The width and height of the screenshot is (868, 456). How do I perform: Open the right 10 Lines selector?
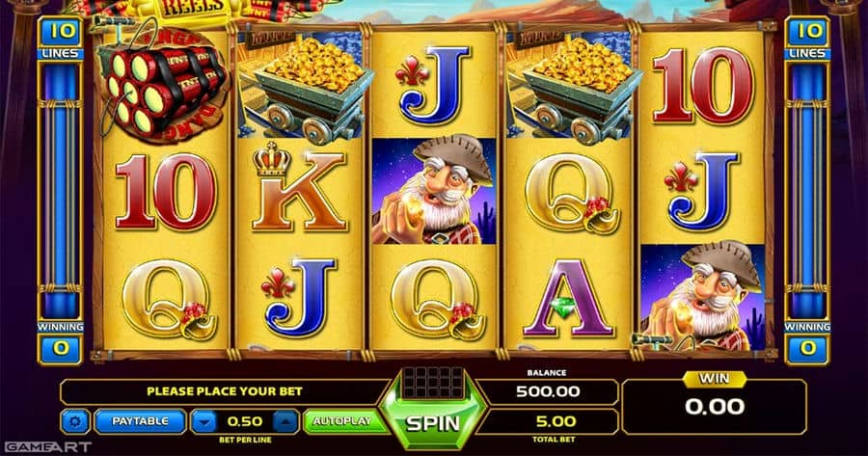tap(807, 39)
